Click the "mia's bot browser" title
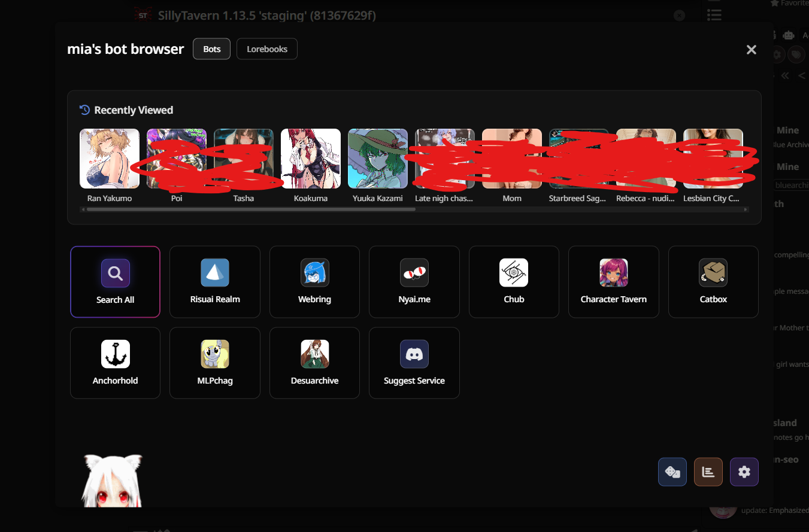The height and width of the screenshot is (532, 809). [x=126, y=49]
